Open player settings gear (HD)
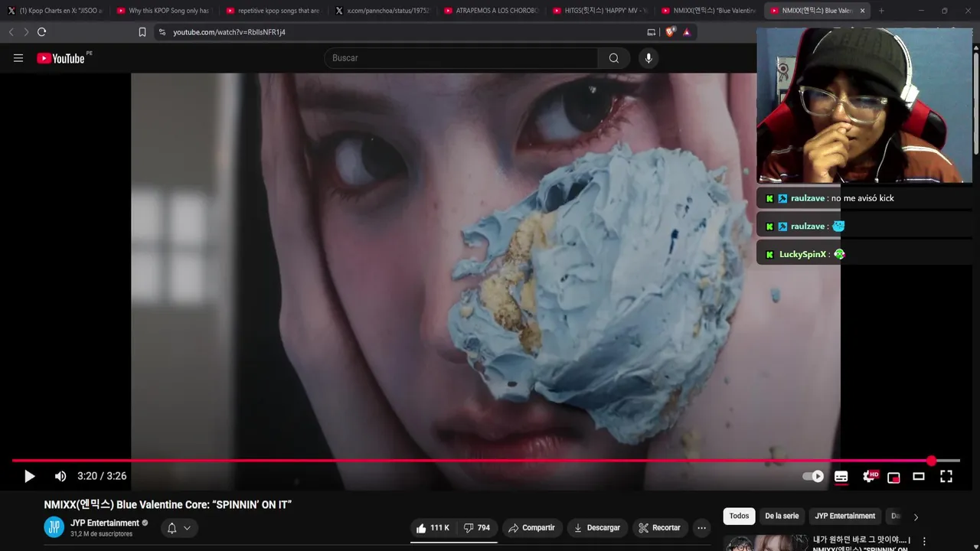 point(869,476)
